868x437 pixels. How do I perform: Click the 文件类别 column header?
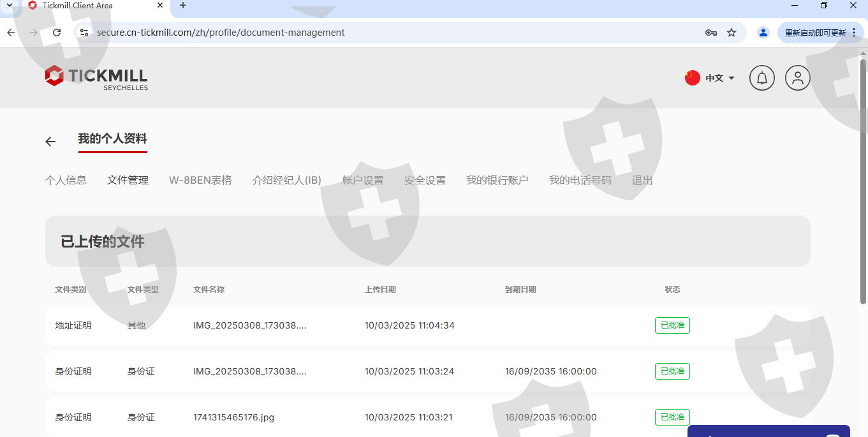71,290
